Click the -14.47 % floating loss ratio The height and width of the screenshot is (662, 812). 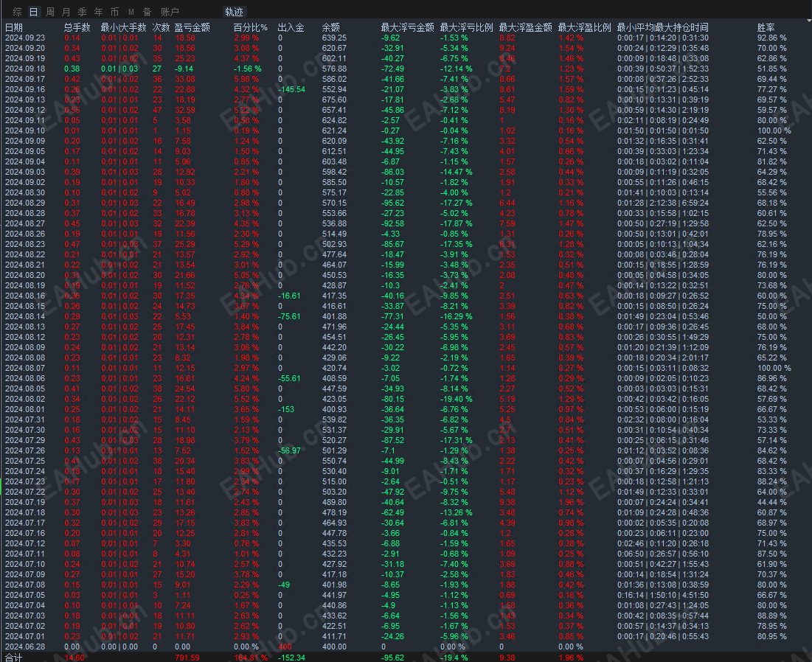click(x=457, y=172)
